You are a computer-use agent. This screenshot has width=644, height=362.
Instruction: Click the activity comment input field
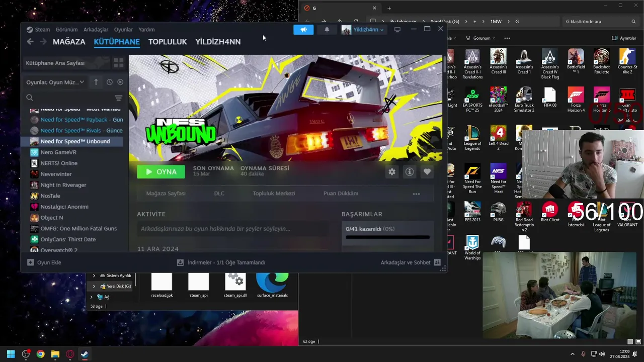(232, 229)
